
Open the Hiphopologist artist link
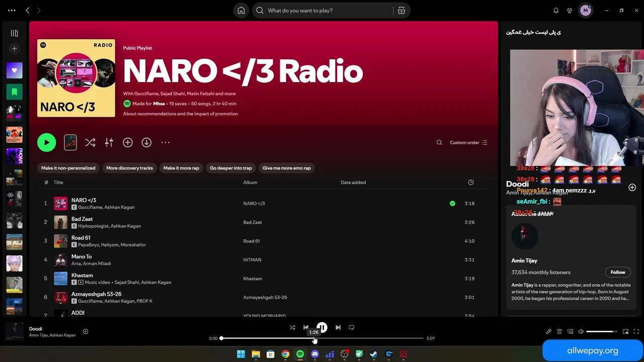point(94,226)
